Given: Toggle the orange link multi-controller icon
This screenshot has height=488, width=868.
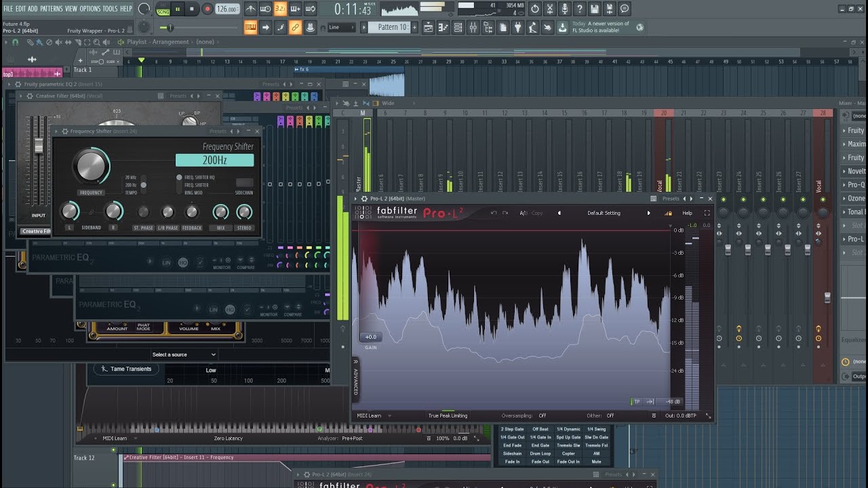Looking at the screenshot, I should 295,28.
